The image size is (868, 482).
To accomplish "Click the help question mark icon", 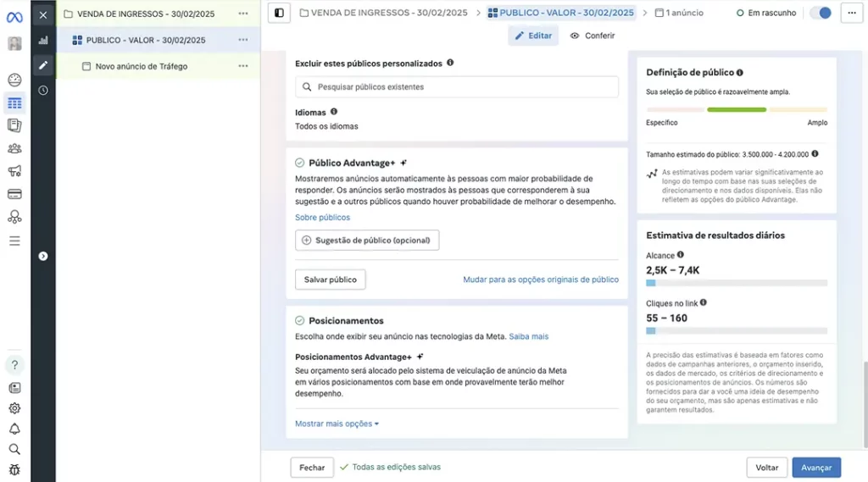I will coord(14,365).
